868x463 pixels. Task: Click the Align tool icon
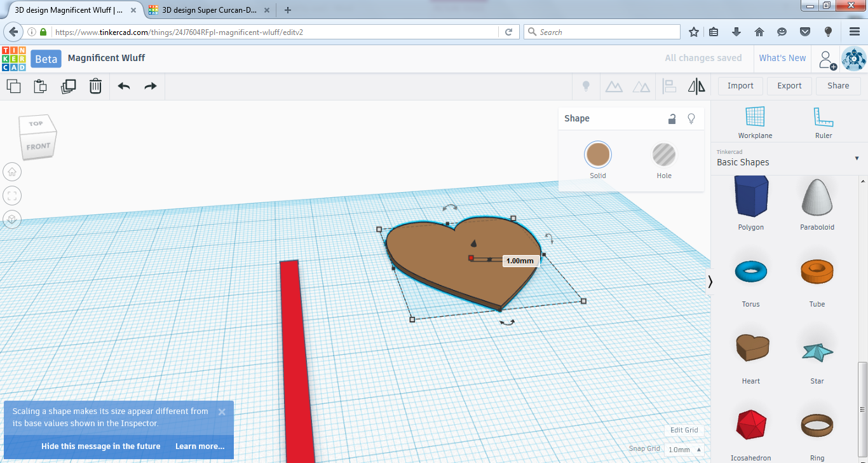coord(669,86)
